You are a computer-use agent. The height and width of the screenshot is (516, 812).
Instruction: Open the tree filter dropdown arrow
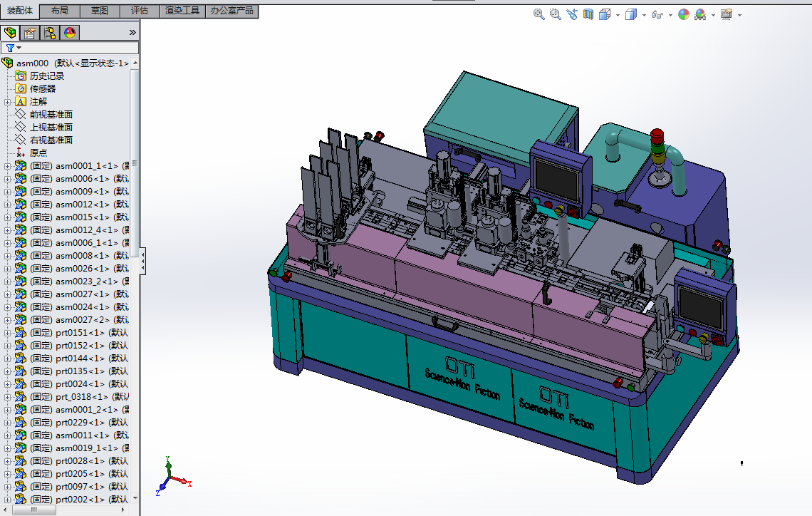19,48
